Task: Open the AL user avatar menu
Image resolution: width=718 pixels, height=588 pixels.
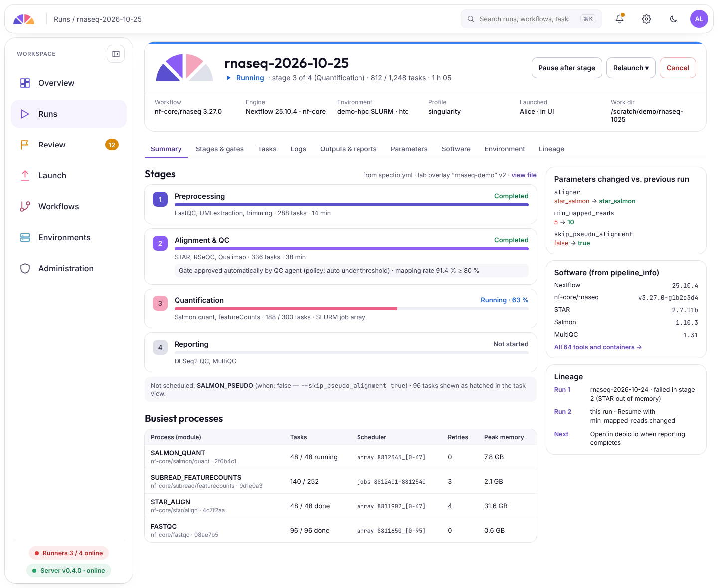Action: point(699,19)
